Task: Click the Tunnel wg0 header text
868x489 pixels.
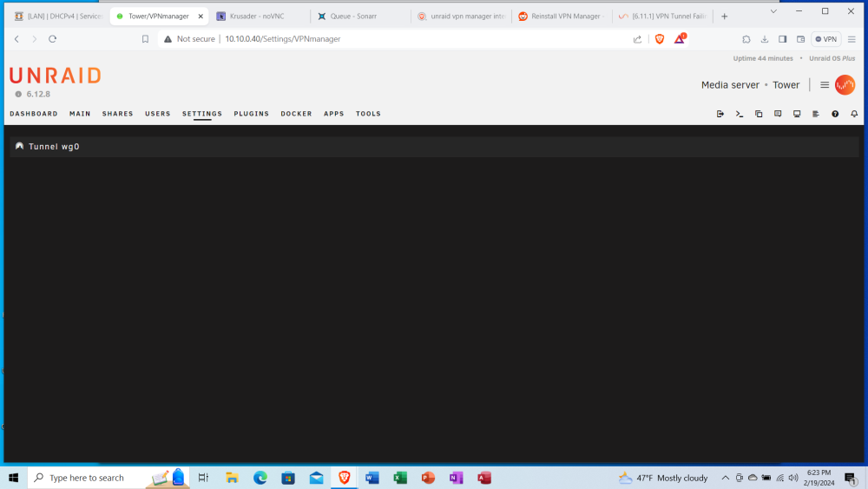Action: (x=54, y=146)
